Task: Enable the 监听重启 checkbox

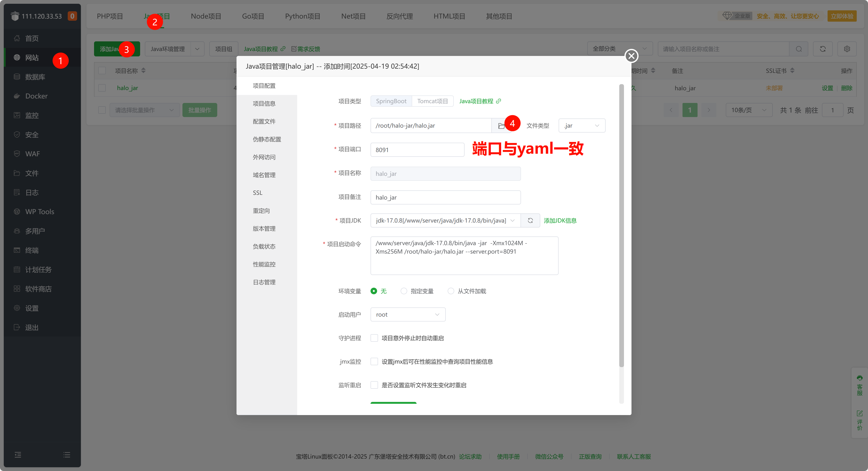Action: coord(374,385)
